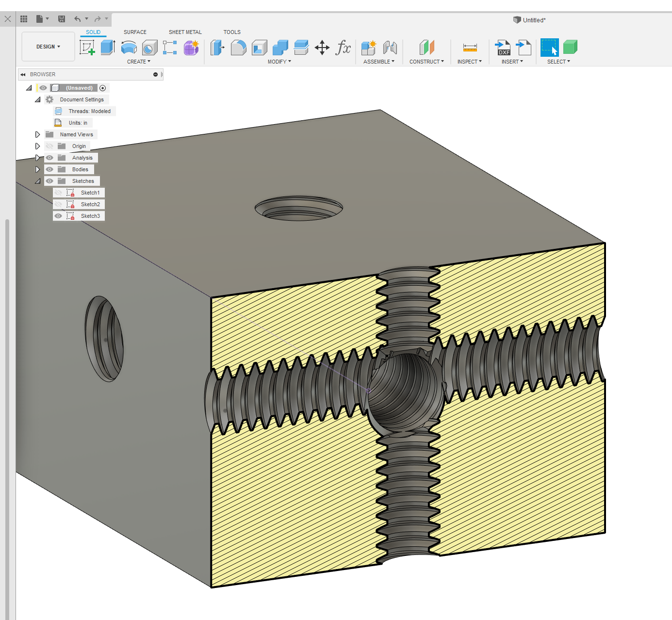The width and height of the screenshot is (672, 620).
Task: Launch the Create Form tool
Action: (x=191, y=47)
